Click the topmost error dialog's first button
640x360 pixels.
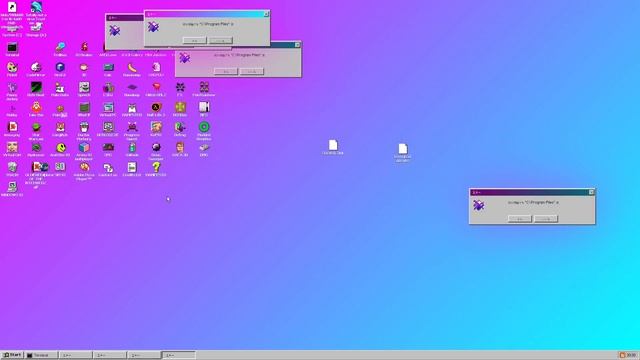194,41
